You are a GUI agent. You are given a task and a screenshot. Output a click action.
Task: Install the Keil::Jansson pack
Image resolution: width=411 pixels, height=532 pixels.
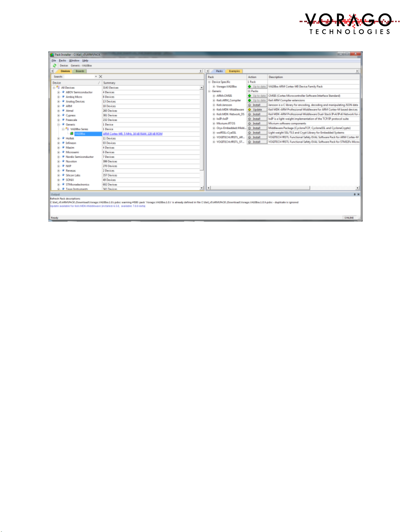coord(257,105)
